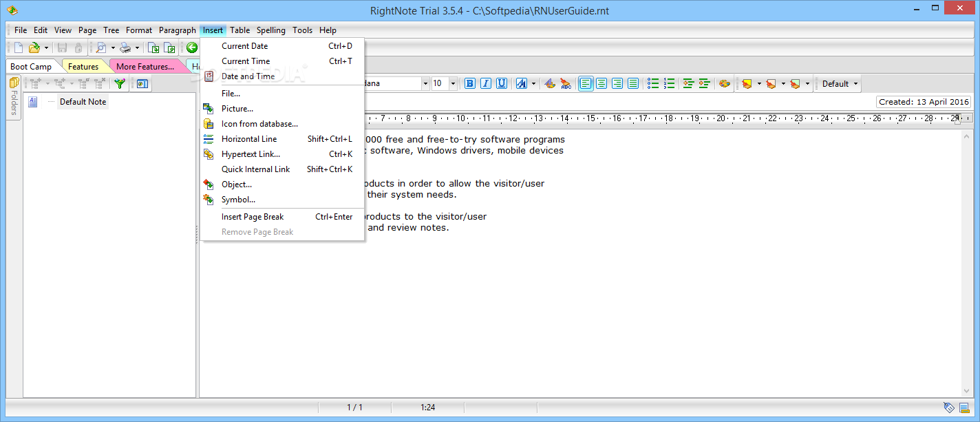Insert a bulleted list
980x422 pixels.
653,83
